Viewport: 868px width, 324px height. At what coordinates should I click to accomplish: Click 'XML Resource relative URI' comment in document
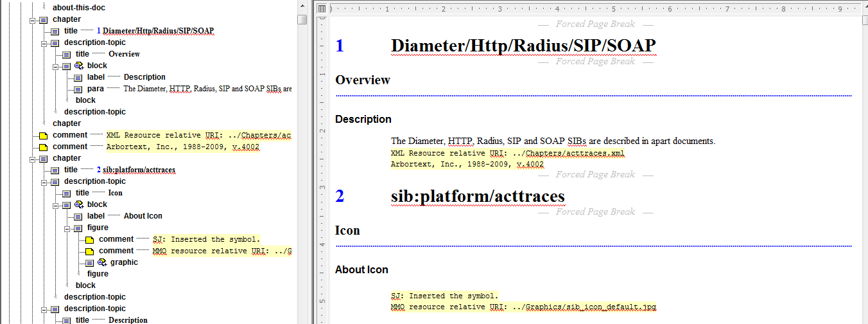point(507,153)
